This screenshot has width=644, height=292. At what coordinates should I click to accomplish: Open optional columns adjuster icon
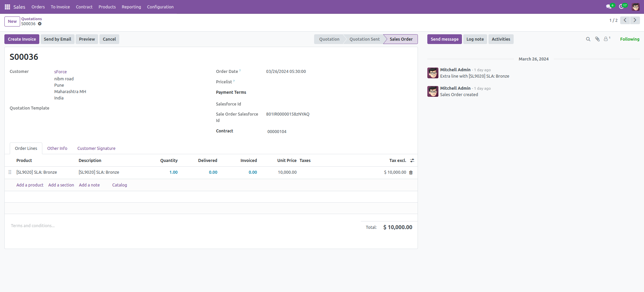click(x=412, y=161)
